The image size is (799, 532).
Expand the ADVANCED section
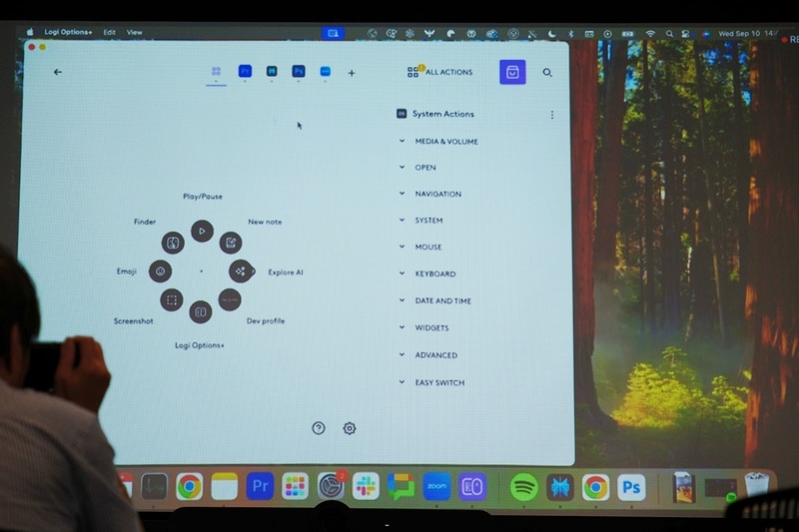[428, 355]
